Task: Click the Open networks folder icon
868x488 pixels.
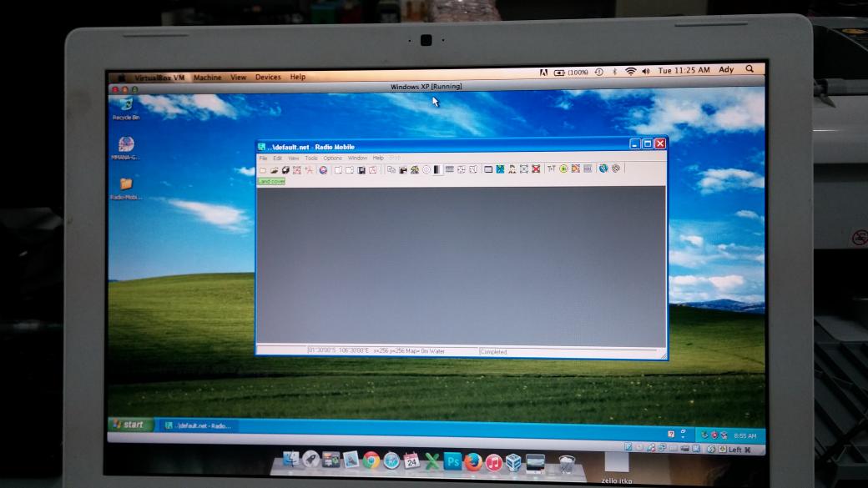Action: coord(274,170)
